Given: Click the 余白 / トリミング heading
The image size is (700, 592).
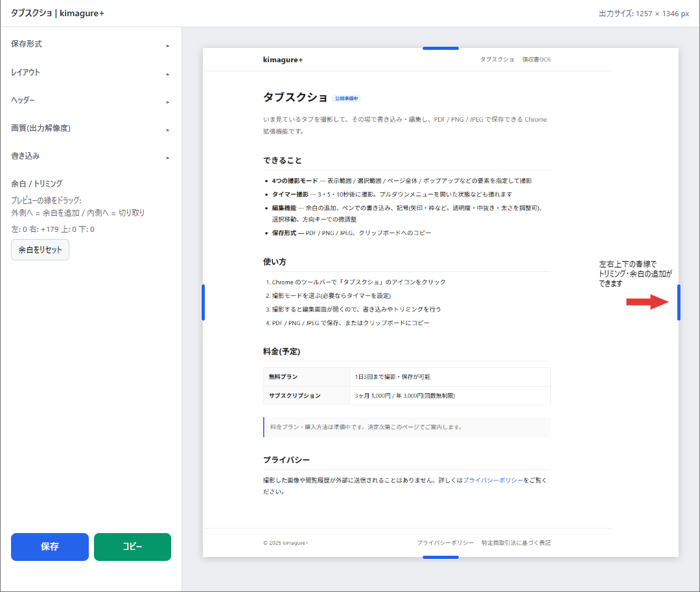Looking at the screenshot, I should point(36,183).
